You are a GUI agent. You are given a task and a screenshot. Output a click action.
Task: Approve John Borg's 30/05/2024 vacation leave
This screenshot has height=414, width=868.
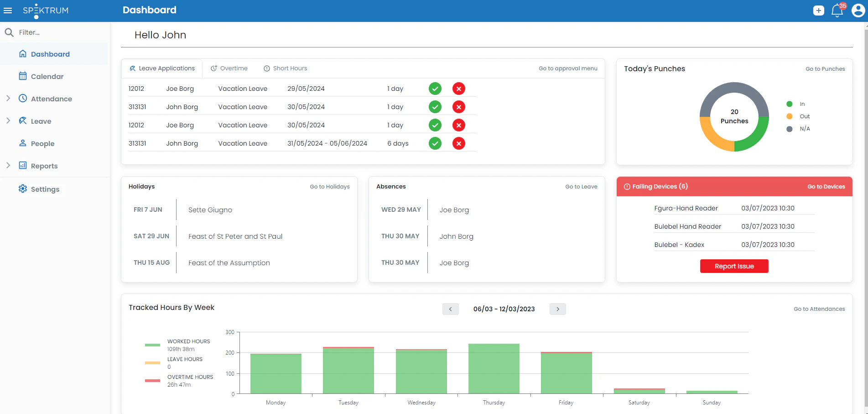[x=435, y=106]
